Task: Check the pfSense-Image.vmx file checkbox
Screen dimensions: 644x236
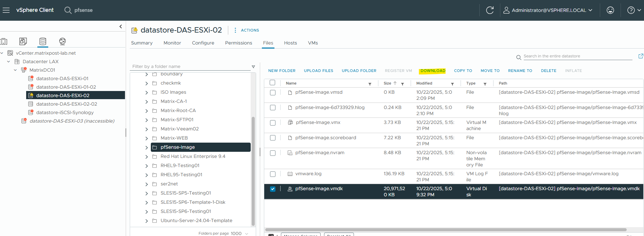Action: coord(273,123)
